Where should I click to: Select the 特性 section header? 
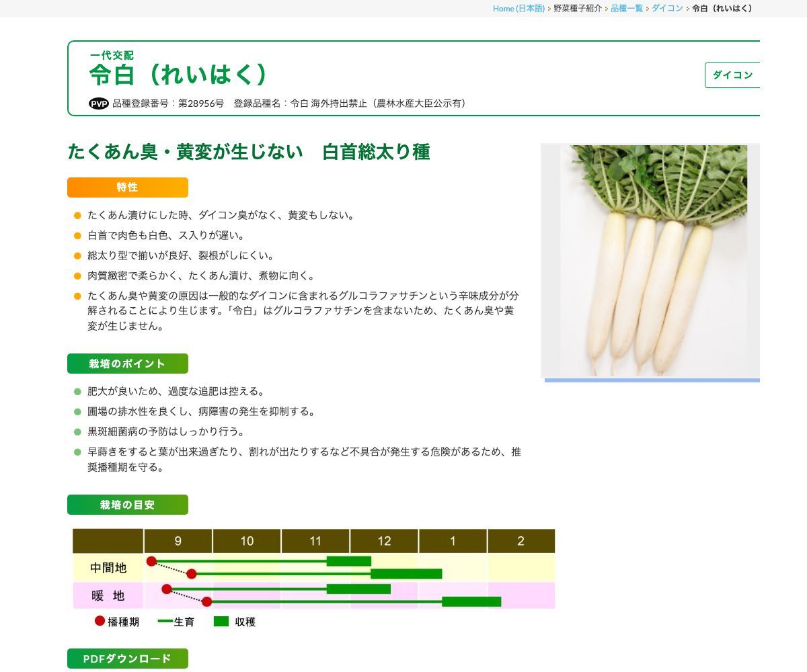[x=127, y=187]
